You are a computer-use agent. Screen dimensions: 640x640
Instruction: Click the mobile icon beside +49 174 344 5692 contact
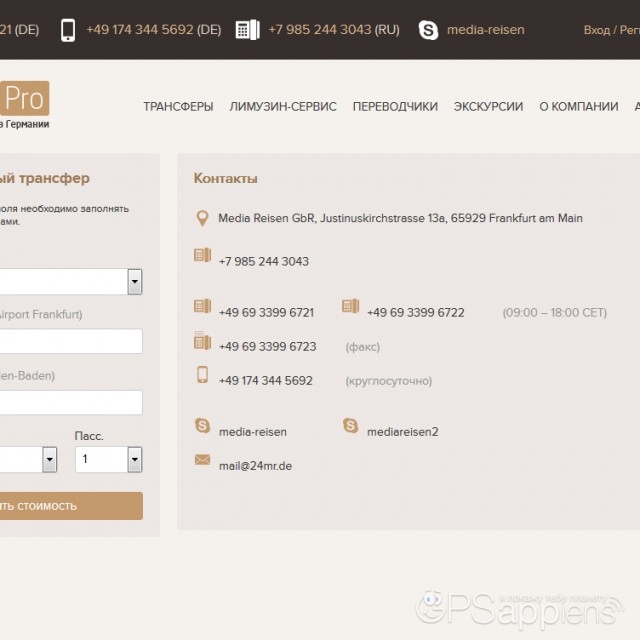point(202,375)
